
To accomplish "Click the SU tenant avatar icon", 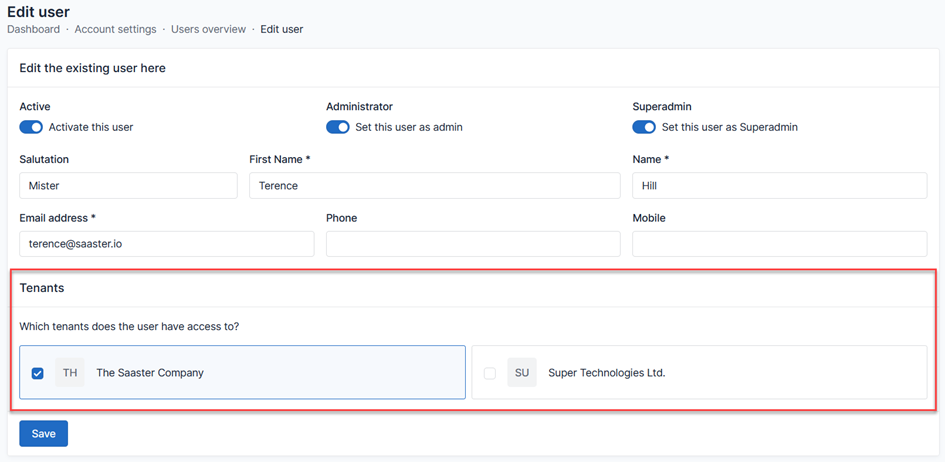I will pyautogui.click(x=522, y=373).
